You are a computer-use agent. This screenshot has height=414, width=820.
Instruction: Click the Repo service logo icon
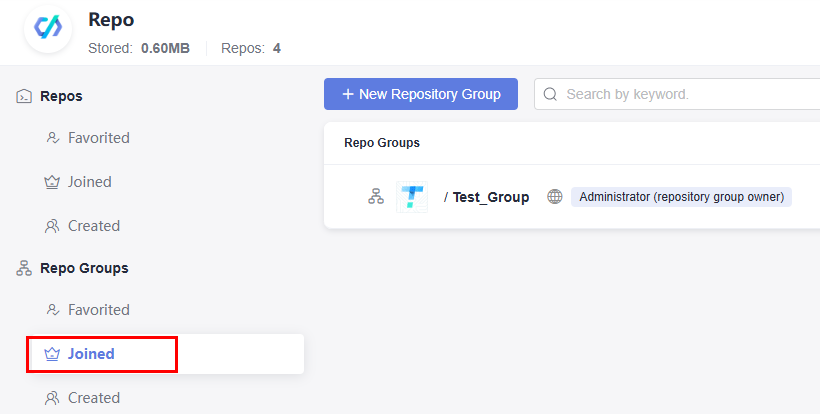coord(48,27)
